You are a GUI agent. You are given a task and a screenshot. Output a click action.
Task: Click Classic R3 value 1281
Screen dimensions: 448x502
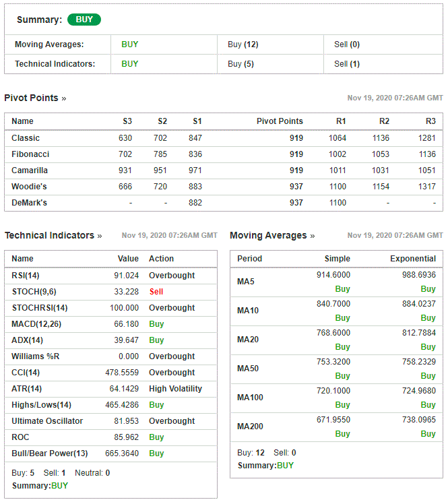(427, 138)
